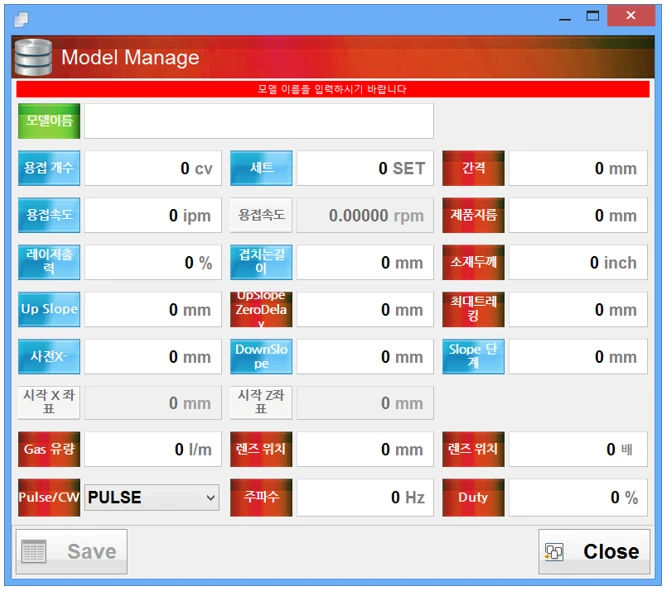Select the cv count input field
The image size is (668, 589).
[153, 168]
